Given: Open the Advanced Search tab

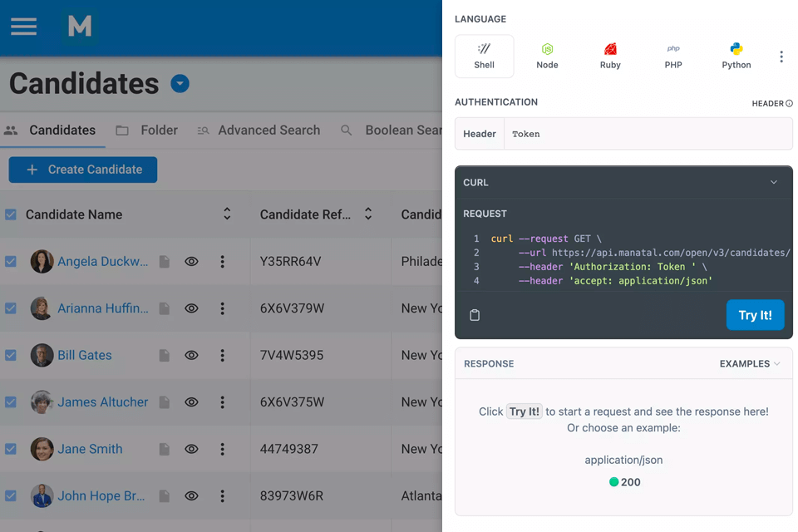Looking at the screenshot, I should (259, 131).
